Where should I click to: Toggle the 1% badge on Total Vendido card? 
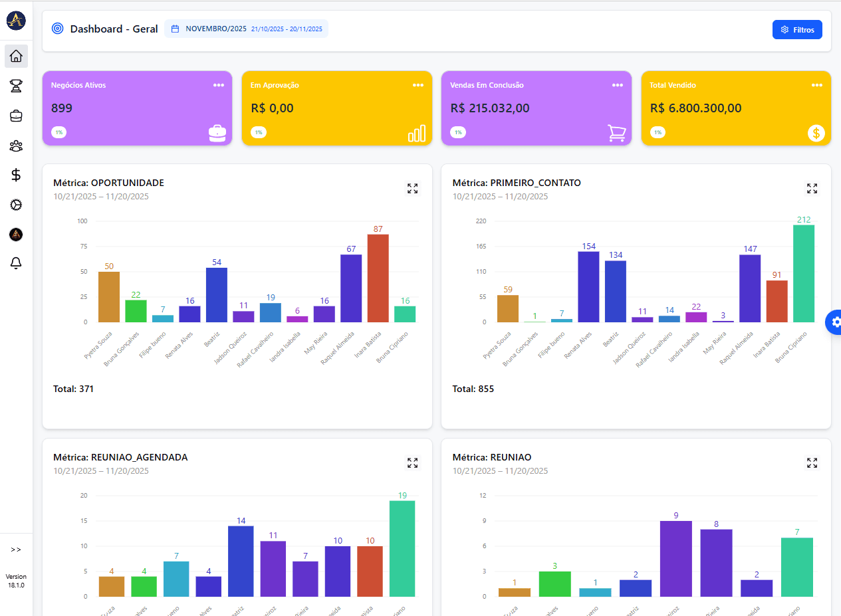coord(658,132)
